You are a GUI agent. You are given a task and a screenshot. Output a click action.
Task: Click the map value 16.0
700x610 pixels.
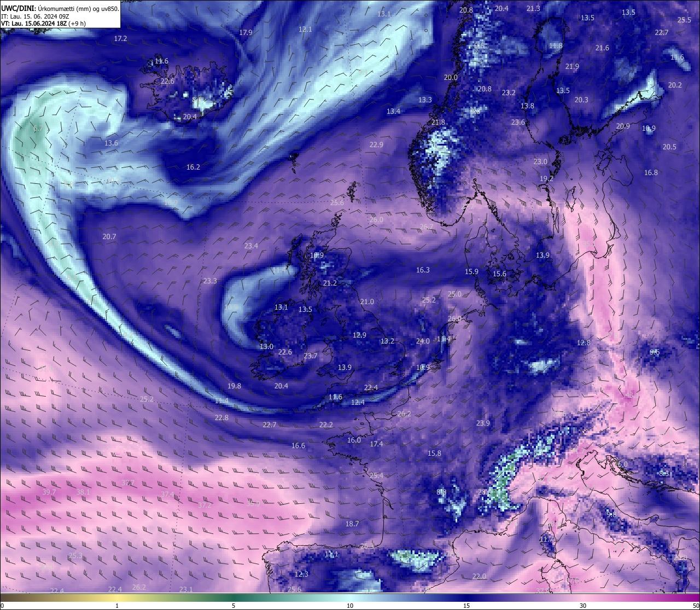pos(354,440)
